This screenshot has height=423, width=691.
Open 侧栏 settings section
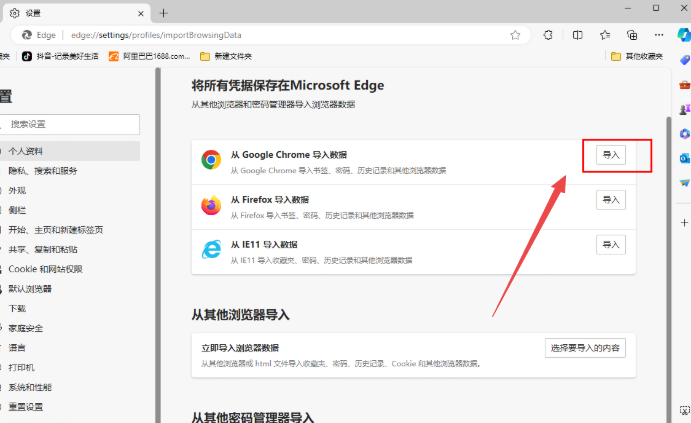point(17,210)
